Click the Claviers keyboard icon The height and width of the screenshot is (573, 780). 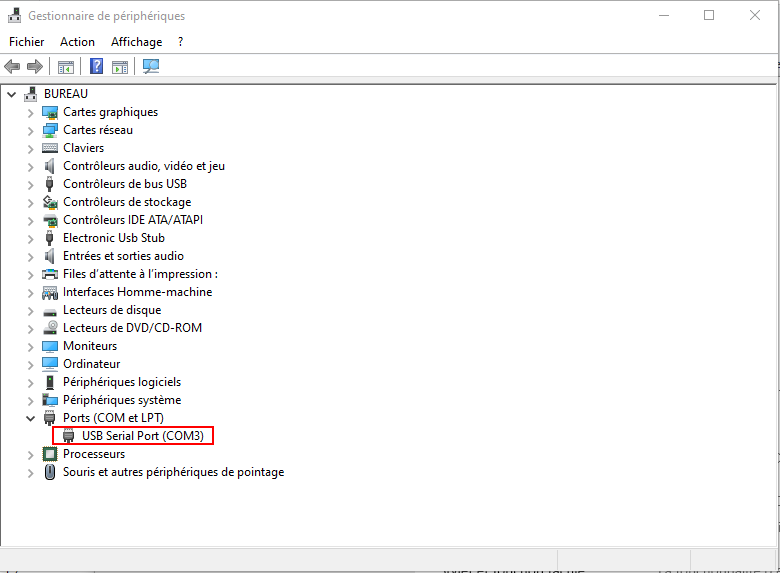click(50, 148)
